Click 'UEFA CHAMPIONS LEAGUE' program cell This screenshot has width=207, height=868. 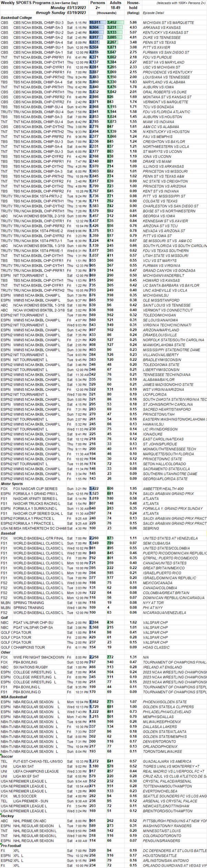[x=36, y=772]
